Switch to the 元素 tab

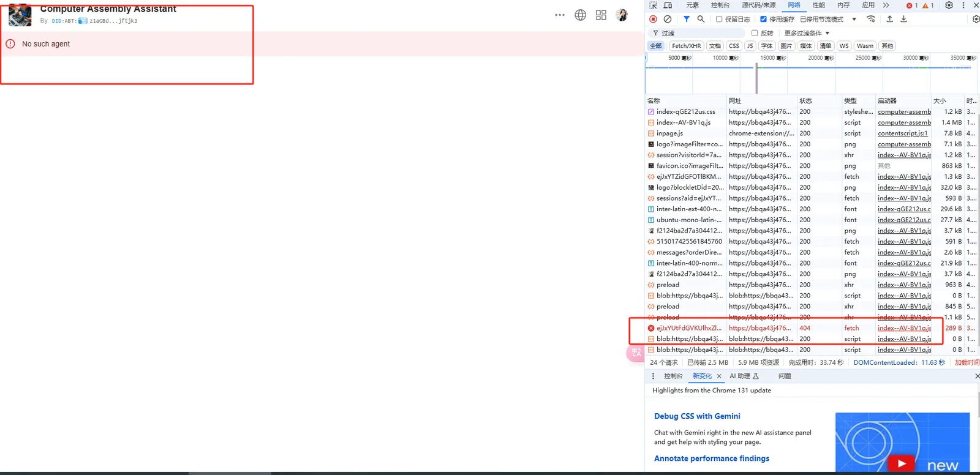(692, 5)
